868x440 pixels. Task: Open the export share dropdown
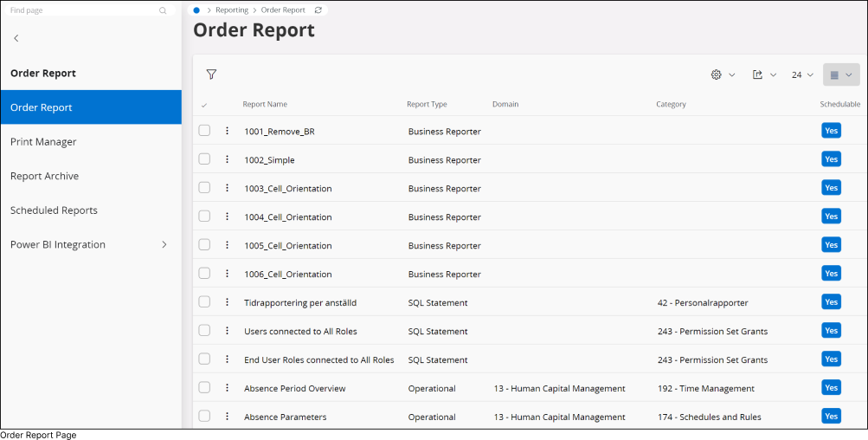pyautogui.click(x=764, y=75)
